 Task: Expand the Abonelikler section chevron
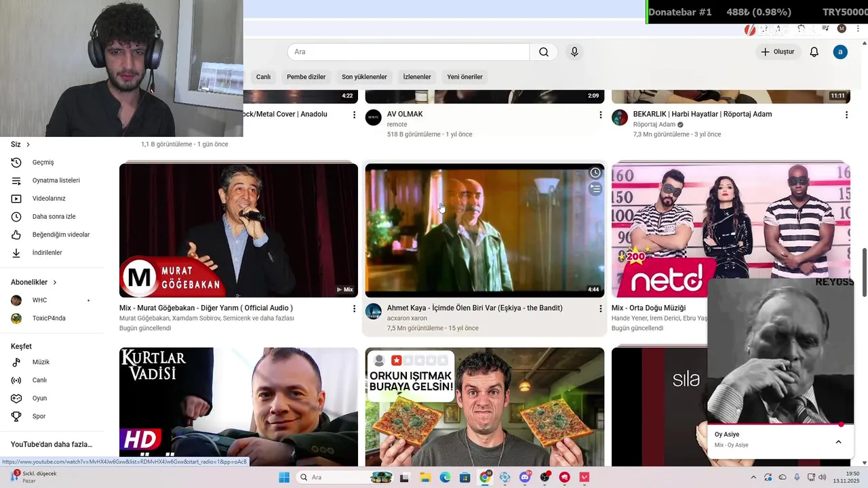pos(55,282)
